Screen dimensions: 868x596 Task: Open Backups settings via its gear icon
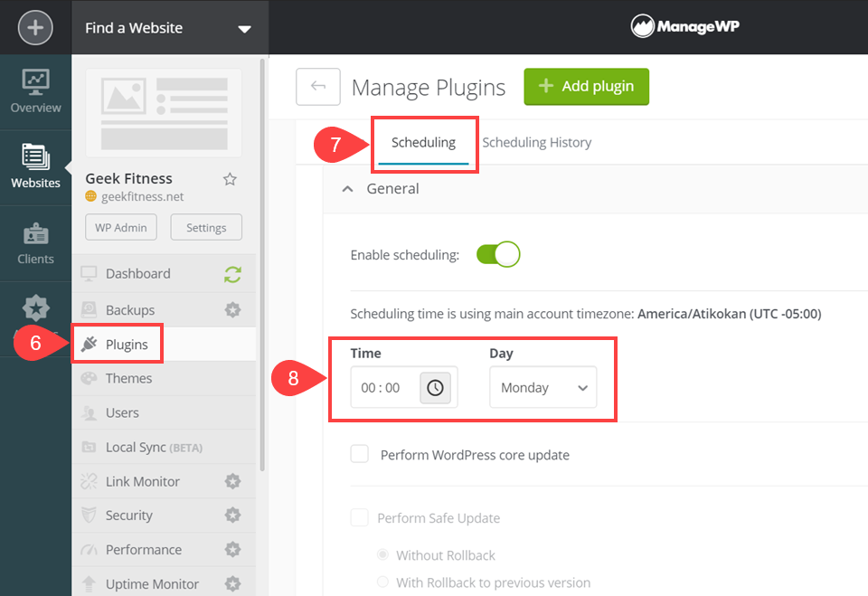tap(232, 307)
